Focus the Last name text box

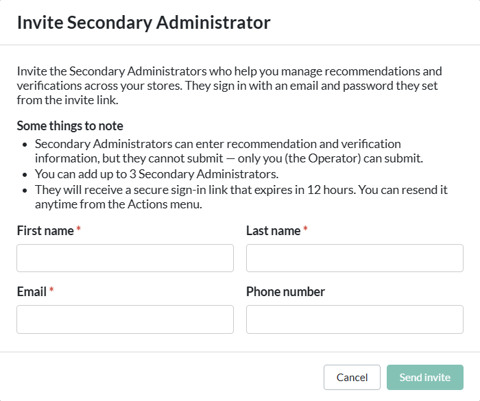(x=355, y=258)
